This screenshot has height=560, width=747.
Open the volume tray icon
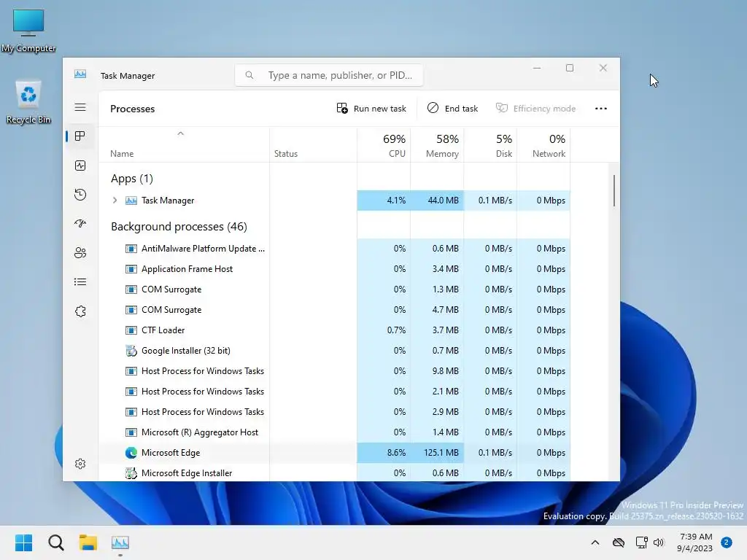click(659, 542)
